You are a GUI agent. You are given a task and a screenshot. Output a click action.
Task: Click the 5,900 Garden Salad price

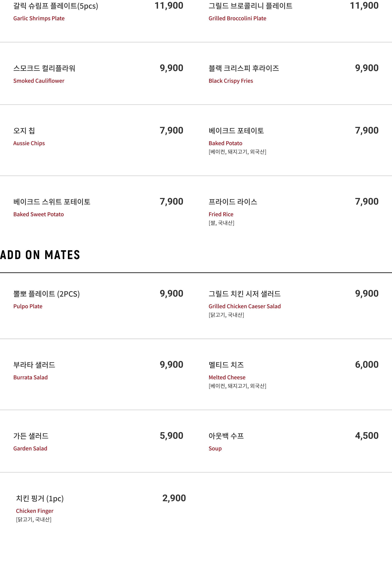click(x=171, y=436)
